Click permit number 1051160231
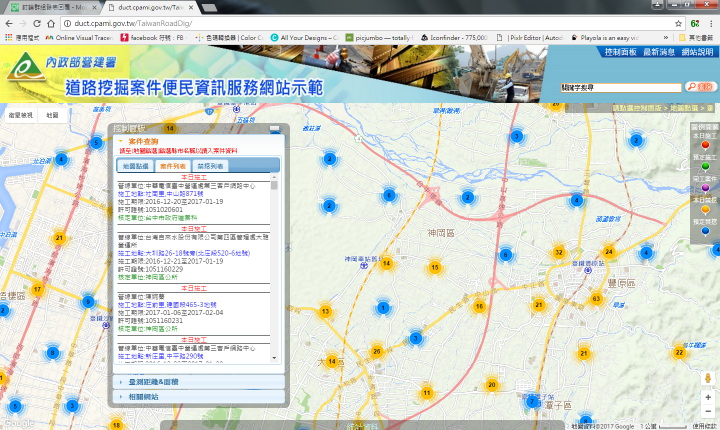 pos(164,321)
